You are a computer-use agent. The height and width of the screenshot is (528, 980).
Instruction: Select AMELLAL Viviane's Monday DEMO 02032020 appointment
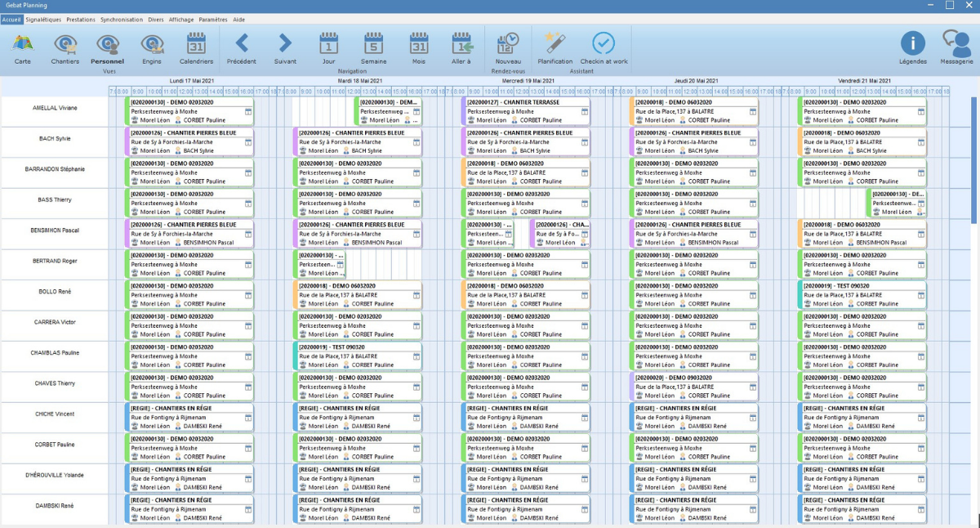click(189, 111)
